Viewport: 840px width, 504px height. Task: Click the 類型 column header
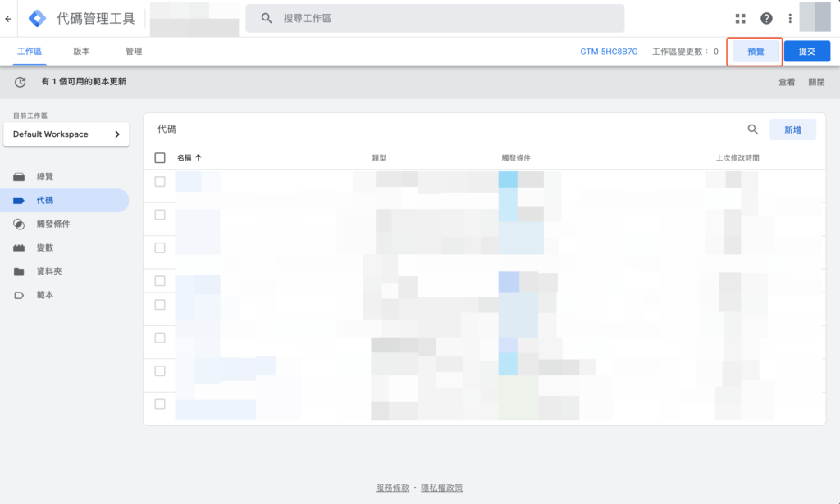coord(379,158)
